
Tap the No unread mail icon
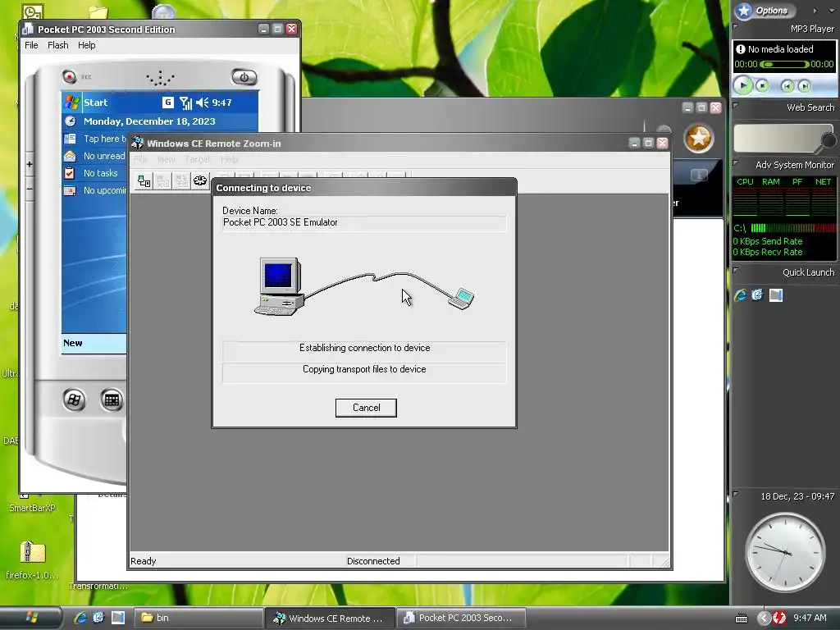pyautogui.click(x=71, y=156)
